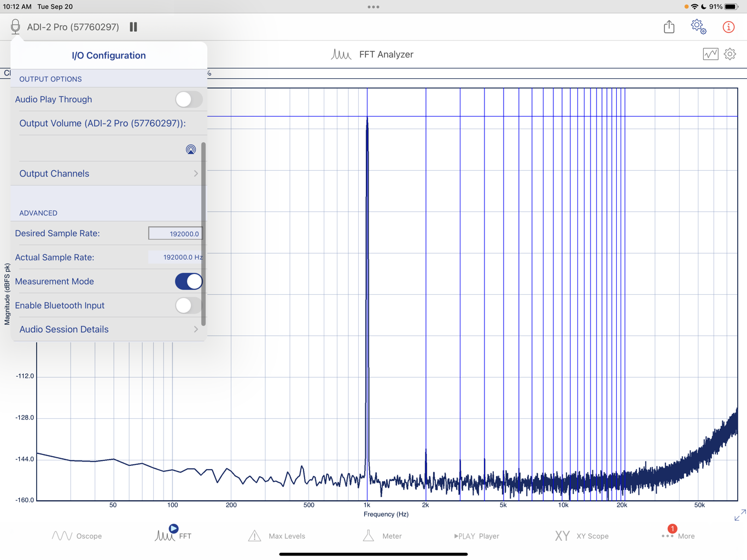Pause the audio capture
Viewport: 747px width, 560px height.
click(x=133, y=26)
